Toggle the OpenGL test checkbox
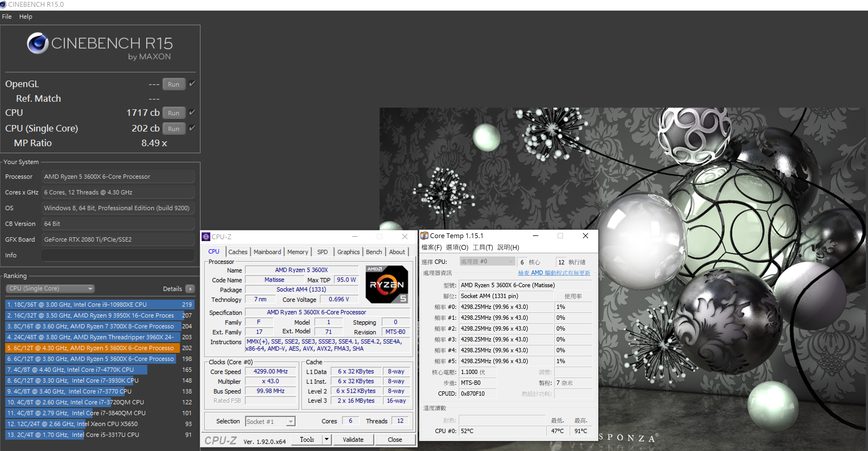This screenshot has width=868, height=451. coord(192,84)
